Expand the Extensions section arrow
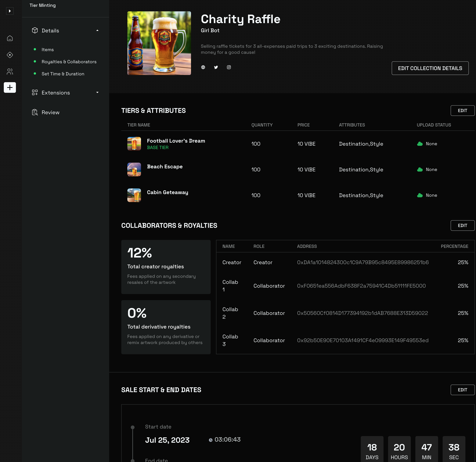Viewport: 476px width, 462px height. (97, 93)
